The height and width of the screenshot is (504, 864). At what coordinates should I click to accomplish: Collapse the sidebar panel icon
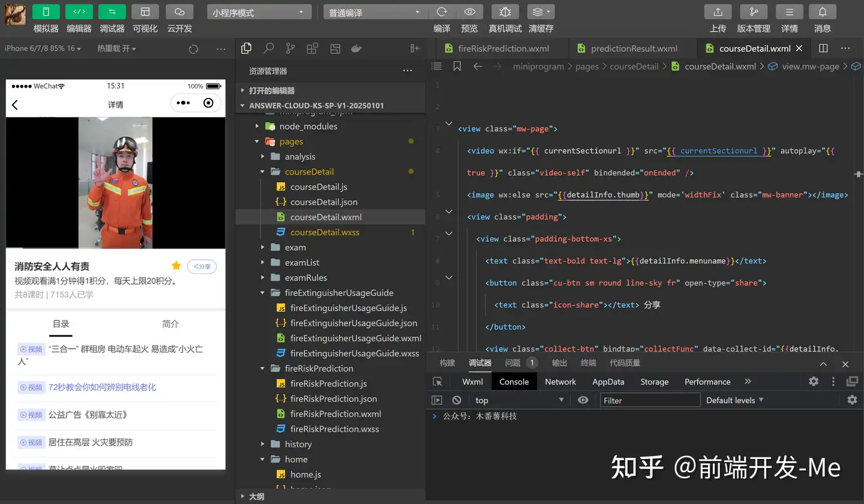click(415, 49)
